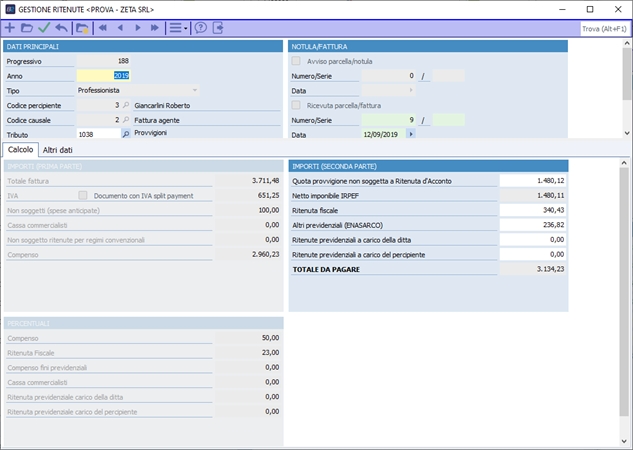Screen dimensions: 633x450
Task: Click the Ritenuta fiscale amount field
Action: 533,210
